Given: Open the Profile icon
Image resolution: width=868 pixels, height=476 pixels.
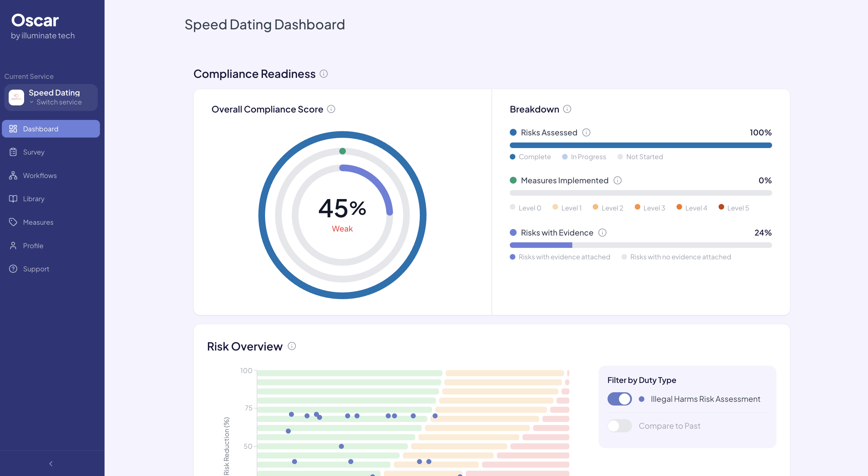Looking at the screenshot, I should coord(13,245).
